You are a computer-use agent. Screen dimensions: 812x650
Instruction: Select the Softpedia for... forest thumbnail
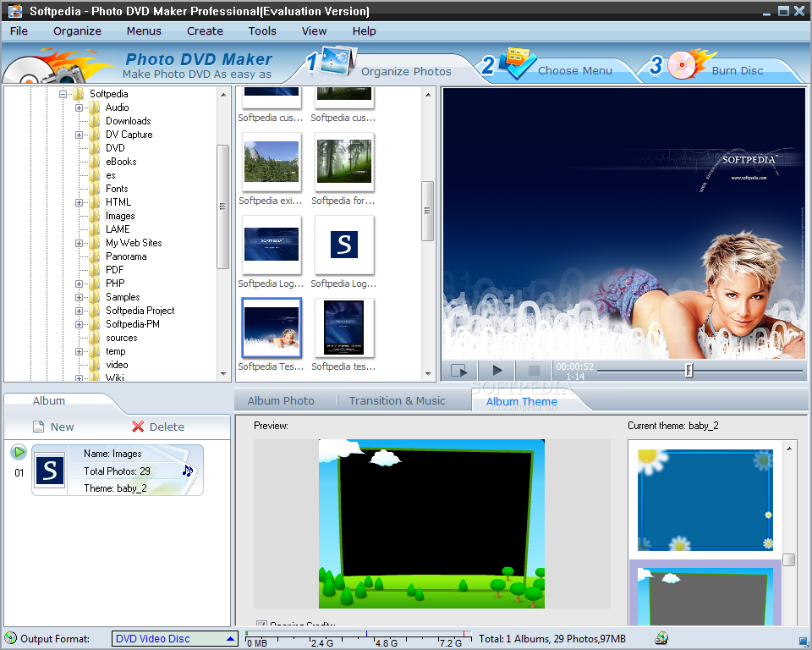point(344,162)
